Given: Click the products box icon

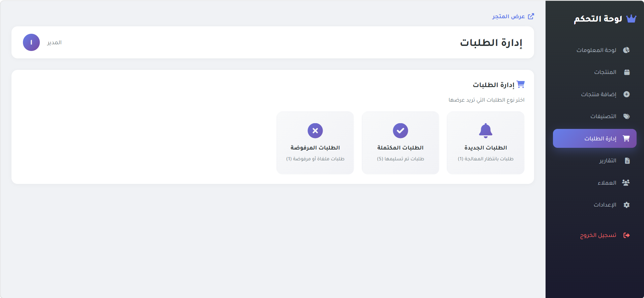Looking at the screenshot, I should pyautogui.click(x=627, y=72).
